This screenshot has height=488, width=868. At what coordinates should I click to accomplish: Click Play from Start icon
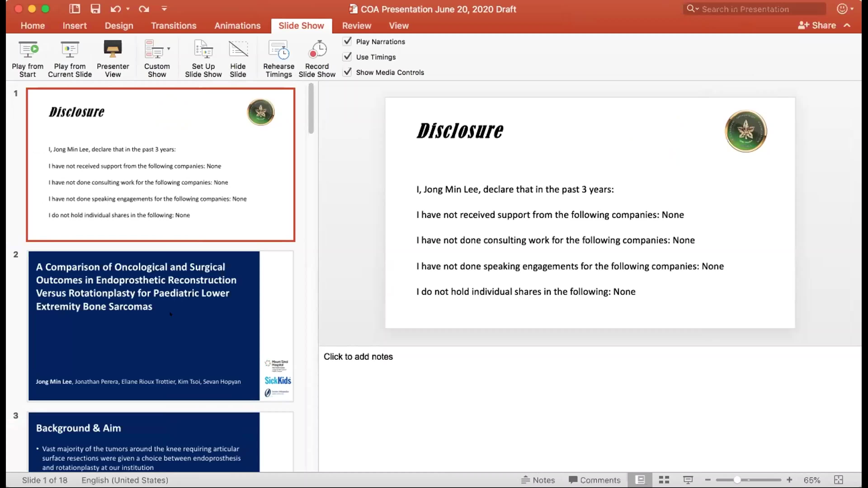coord(28,49)
